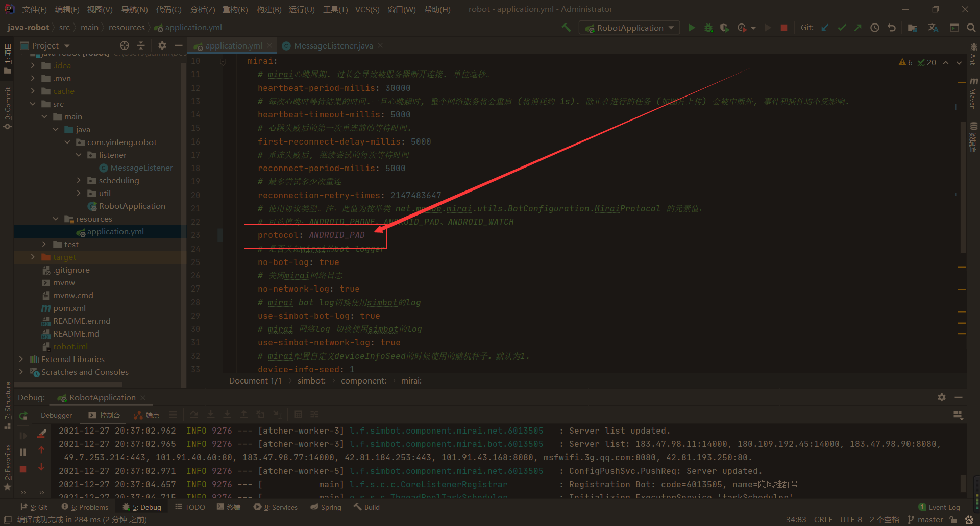Open Debug panel gear settings
Image resolution: width=980 pixels, height=526 pixels.
942,397
